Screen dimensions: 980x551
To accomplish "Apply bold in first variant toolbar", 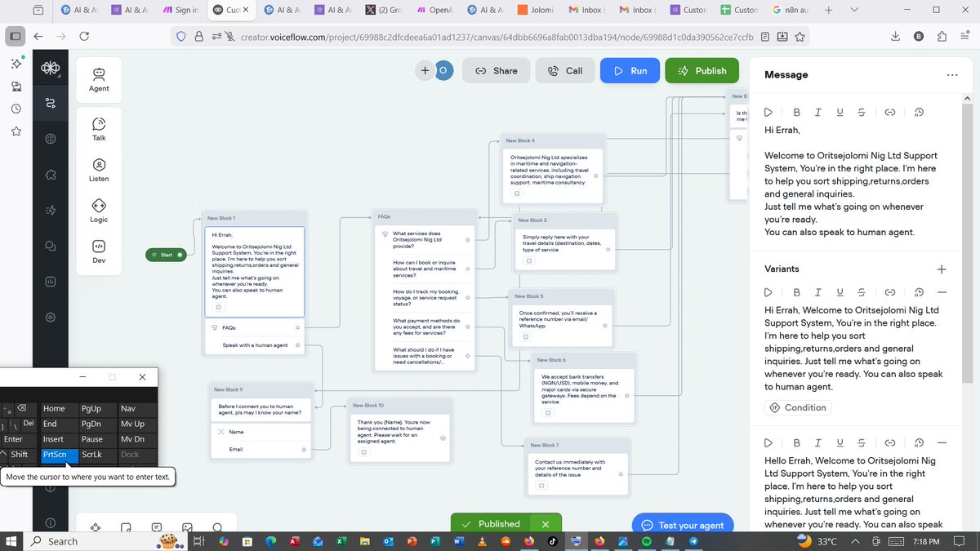I will point(796,292).
